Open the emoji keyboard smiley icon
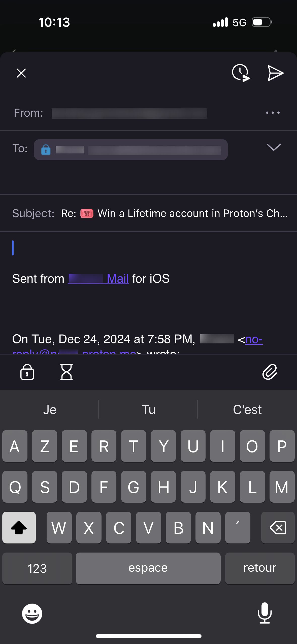The height and width of the screenshot is (644, 297). coord(32,614)
